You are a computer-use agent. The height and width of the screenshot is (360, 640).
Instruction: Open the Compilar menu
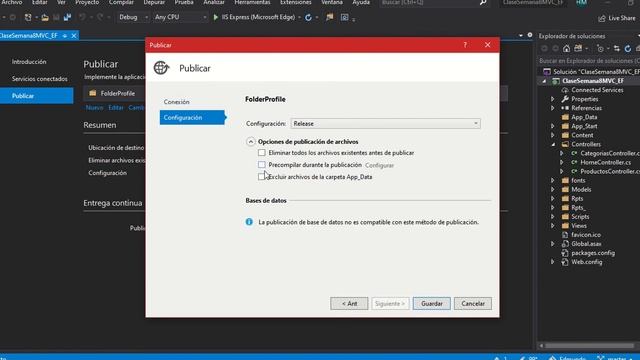[x=121, y=2]
